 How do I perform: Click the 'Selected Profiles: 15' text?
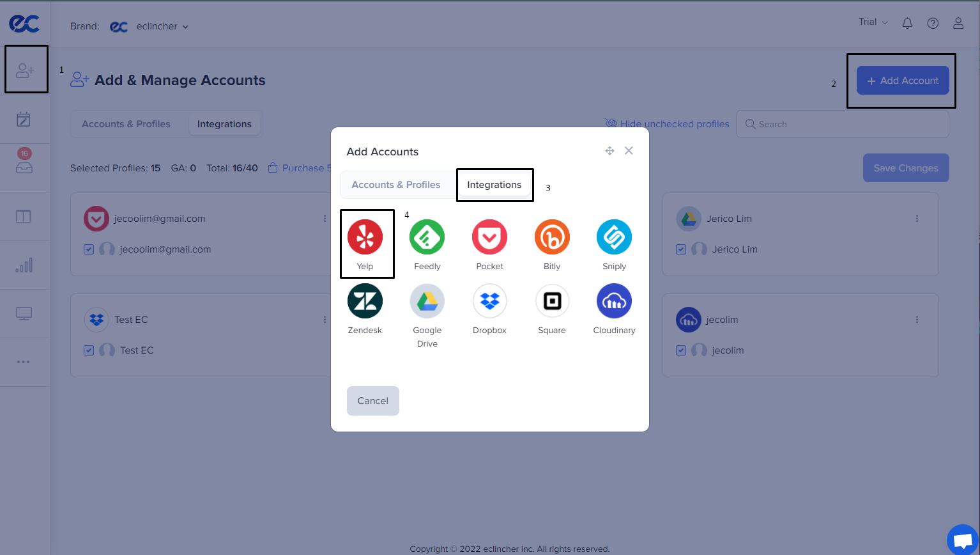[x=116, y=168]
